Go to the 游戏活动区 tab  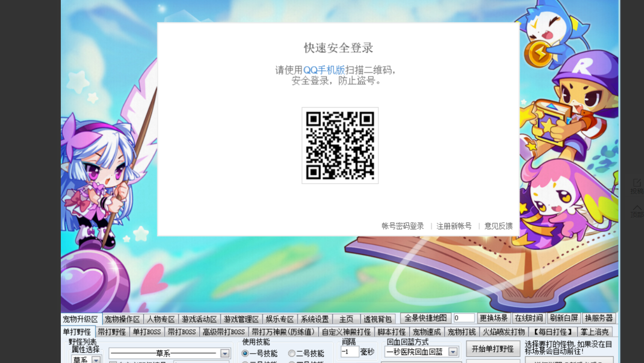coord(199,319)
